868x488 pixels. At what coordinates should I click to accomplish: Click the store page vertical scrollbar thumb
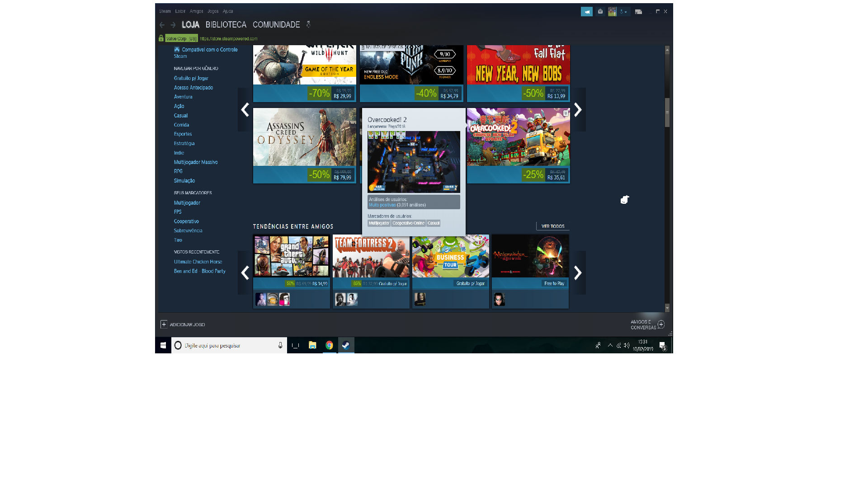667,113
